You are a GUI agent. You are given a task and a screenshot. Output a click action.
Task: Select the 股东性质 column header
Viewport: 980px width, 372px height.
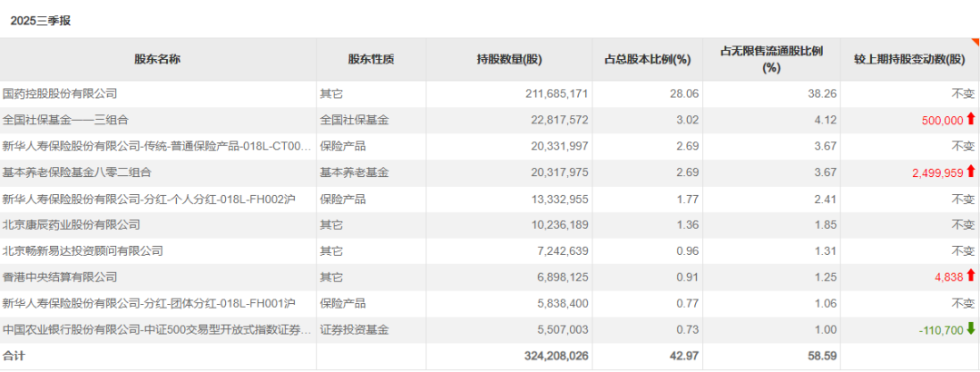[x=371, y=59]
